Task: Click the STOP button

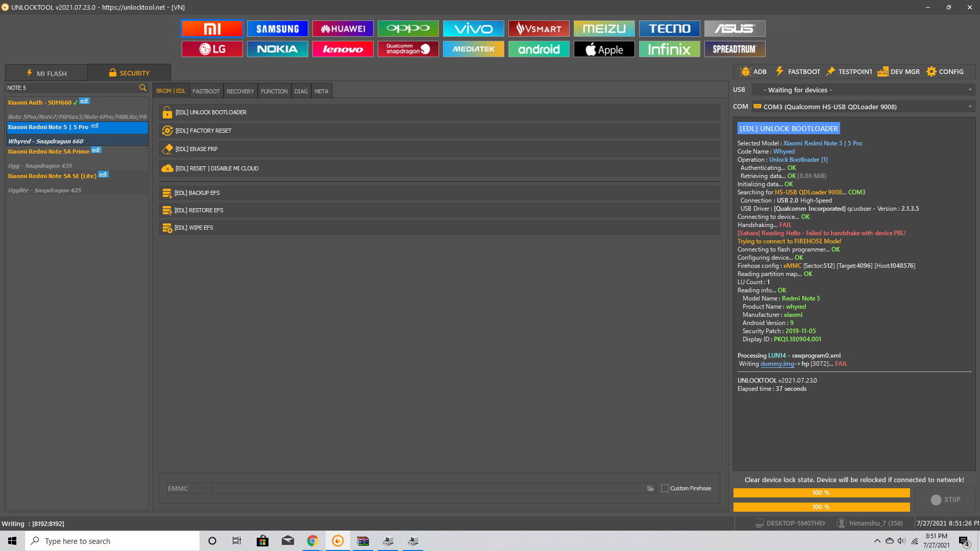Action: [945, 500]
